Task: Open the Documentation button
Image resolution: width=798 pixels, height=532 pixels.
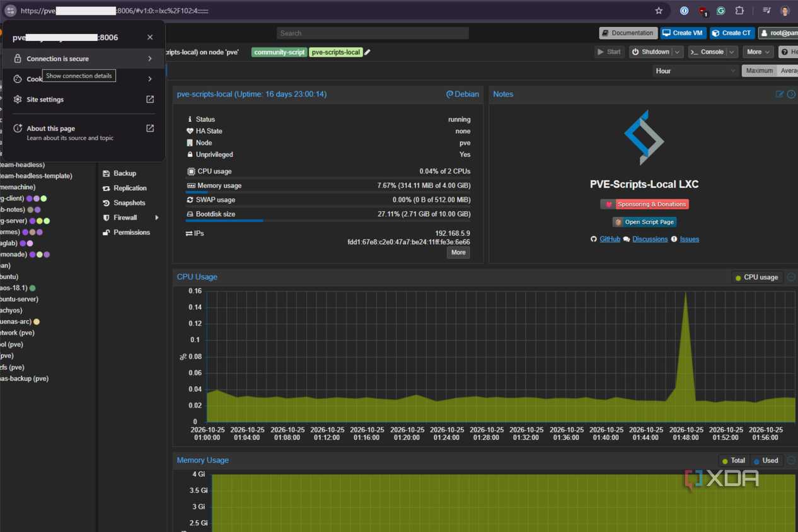Action: (628, 33)
